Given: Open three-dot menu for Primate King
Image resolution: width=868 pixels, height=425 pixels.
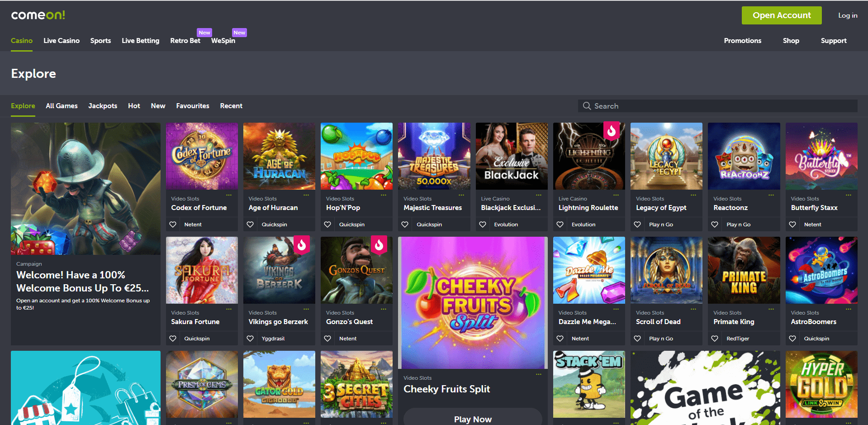Looking at the screenshot, I should [771, 309].
